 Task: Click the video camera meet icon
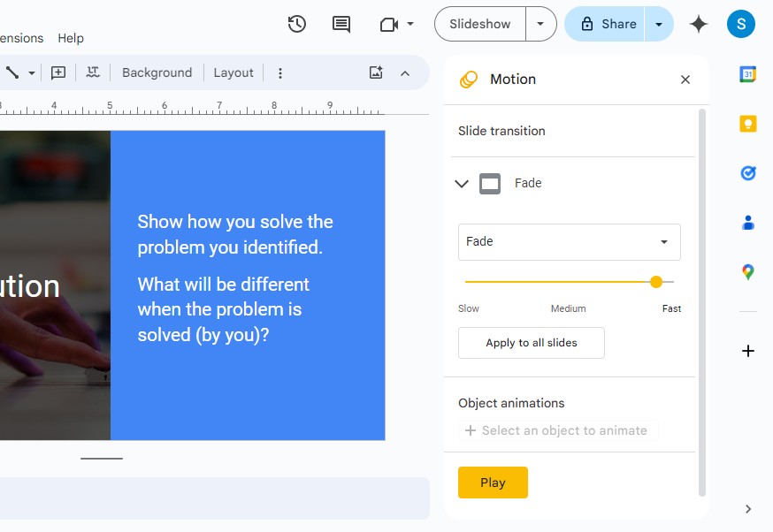tap(389, 24)
